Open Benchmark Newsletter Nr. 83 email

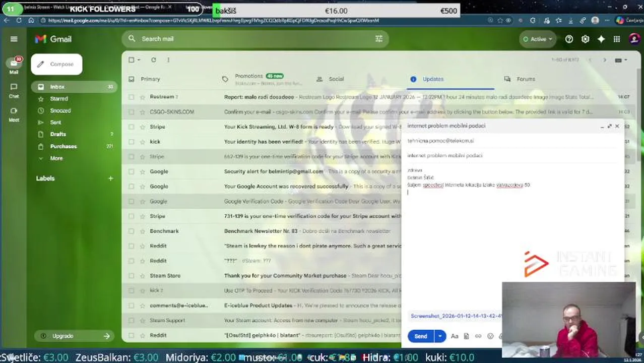(x=262, y=231)
